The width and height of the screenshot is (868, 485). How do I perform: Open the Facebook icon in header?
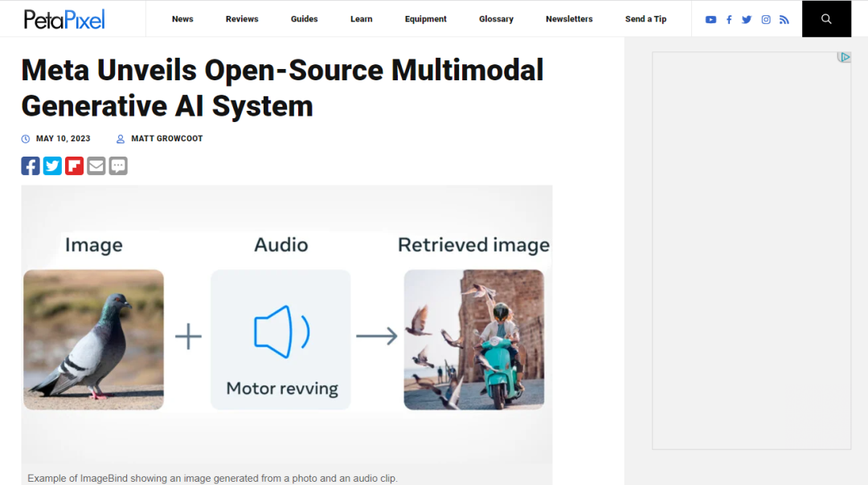coord(729,19)
